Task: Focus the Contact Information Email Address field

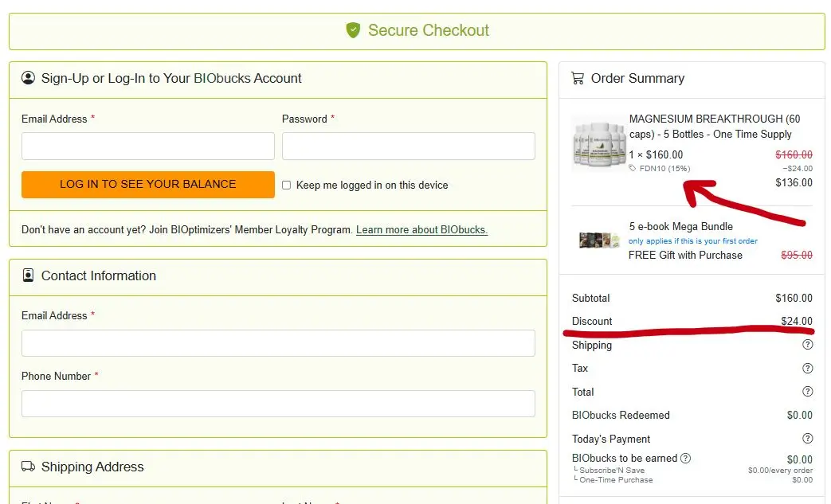Action: 278,343
